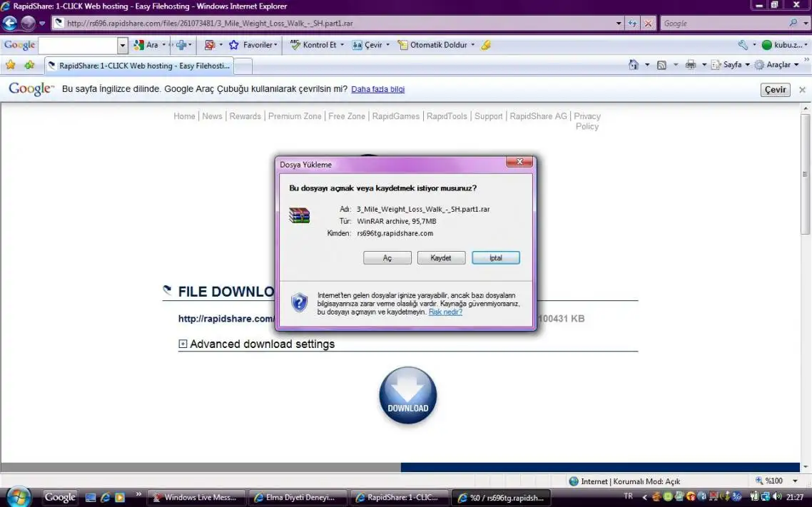The image size is (812, 507).
Task: Click the Google Toolbar wrench settings icon
Action: pos(743,45)
